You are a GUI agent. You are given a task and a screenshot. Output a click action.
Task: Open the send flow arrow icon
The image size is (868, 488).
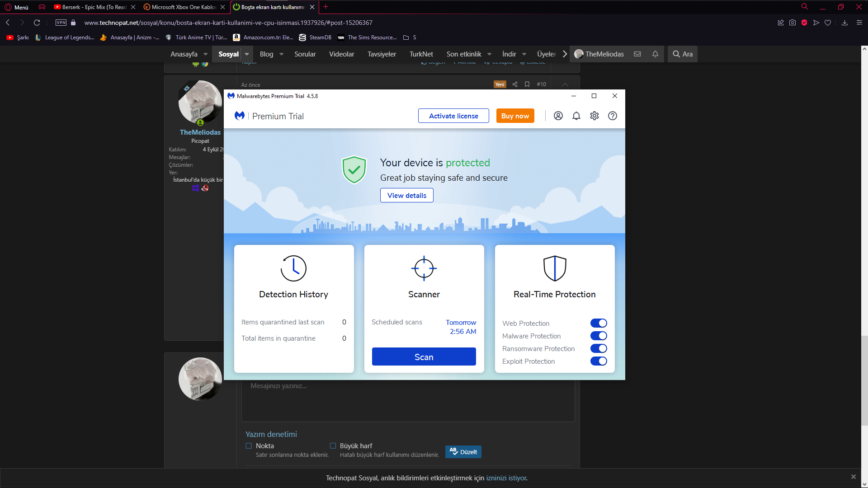pyautogui.click(x=816, y=23)
